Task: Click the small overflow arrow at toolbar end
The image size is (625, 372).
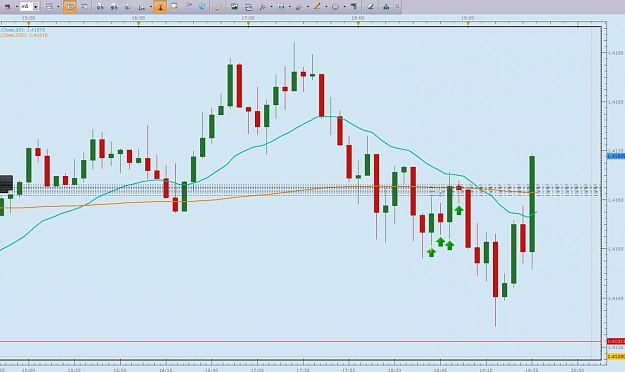Action: pos(398,7)
